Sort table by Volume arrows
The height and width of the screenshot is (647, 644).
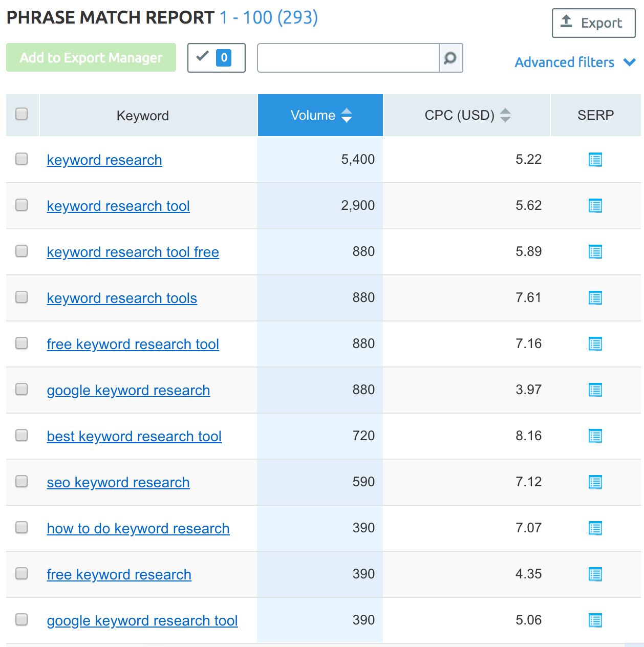(x=347, y=115)
